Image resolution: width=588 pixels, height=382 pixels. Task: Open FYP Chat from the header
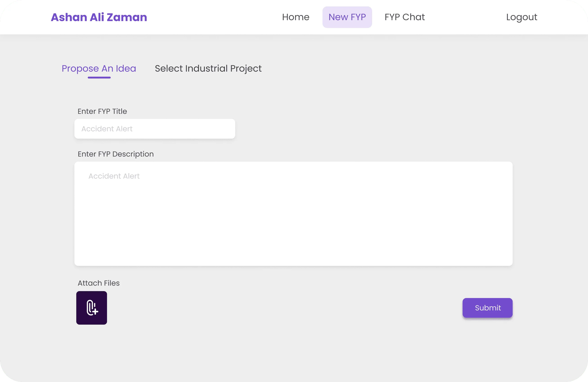tap(404, 17)
